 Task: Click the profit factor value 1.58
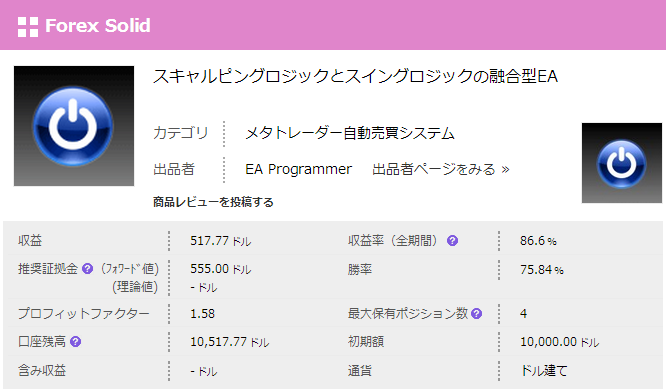pos(203,314)
